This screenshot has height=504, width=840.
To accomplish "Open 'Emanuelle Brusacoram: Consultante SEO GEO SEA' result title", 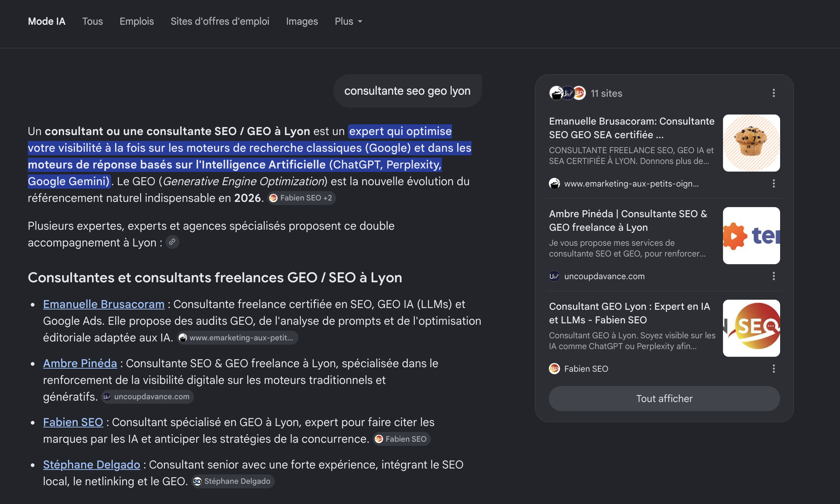I will (x=631, y=128).
